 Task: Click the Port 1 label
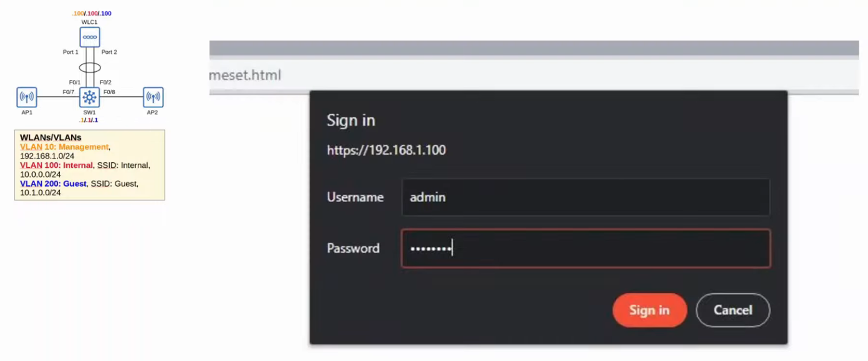point(70,52)
